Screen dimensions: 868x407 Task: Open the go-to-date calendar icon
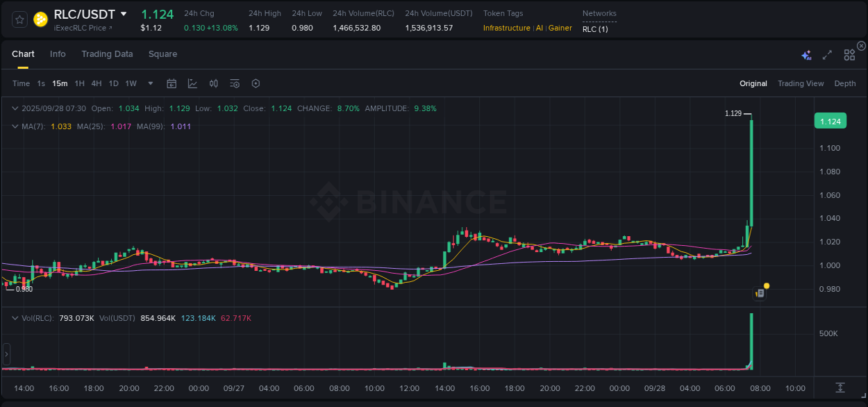click(172, 83)
